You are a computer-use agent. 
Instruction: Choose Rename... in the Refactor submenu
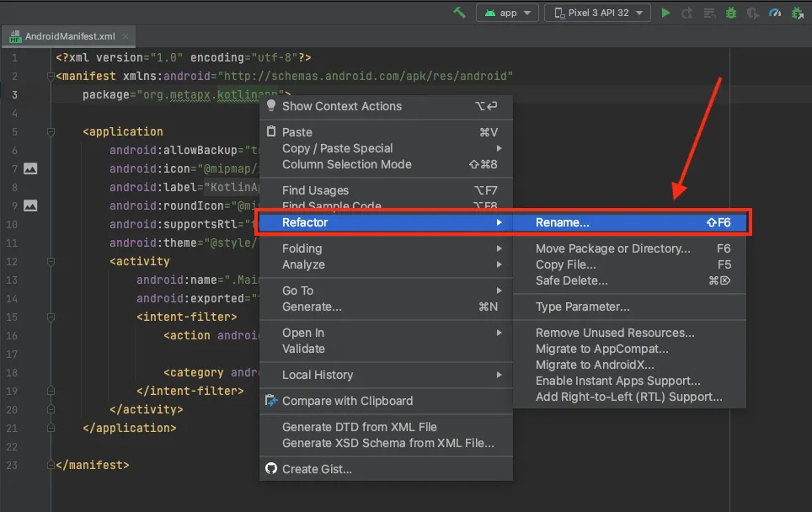tap(630, 222)
